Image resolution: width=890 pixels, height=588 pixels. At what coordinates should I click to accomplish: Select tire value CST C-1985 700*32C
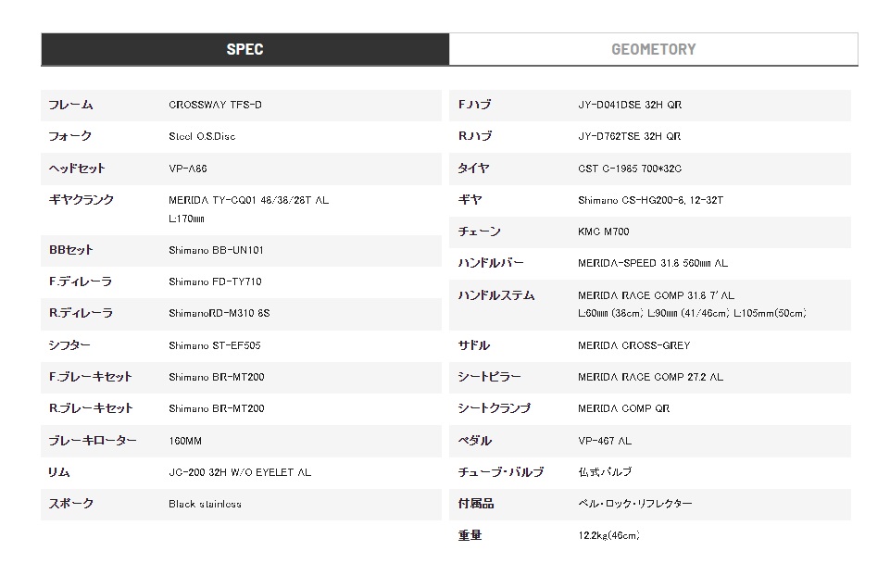pos(630,169)
